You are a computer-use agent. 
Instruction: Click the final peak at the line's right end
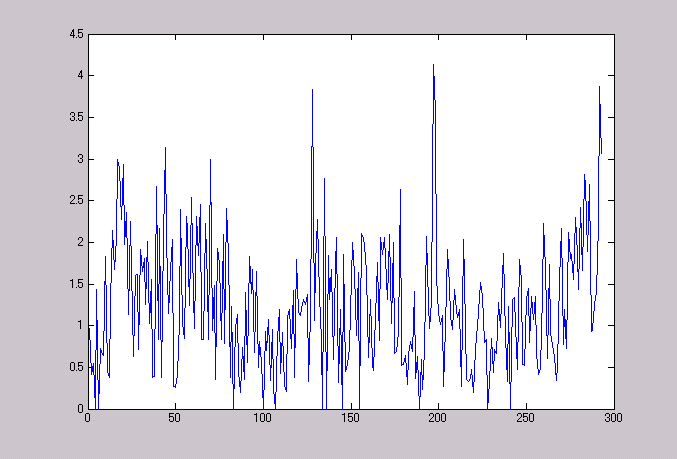tap(599, 88)
